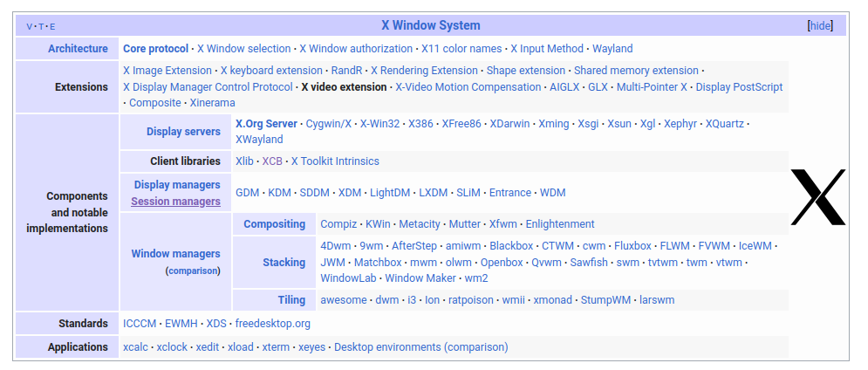Select the bold X video extension text
Image resolution: width=868 pixels, height=370 pixels.
[344, 87]
